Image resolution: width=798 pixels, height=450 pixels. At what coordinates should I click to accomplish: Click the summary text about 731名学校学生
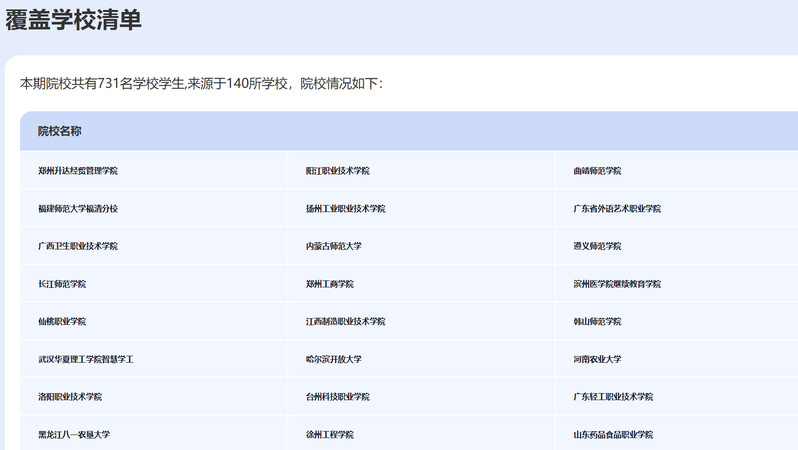pyautogui.click(x=201, y=83)
